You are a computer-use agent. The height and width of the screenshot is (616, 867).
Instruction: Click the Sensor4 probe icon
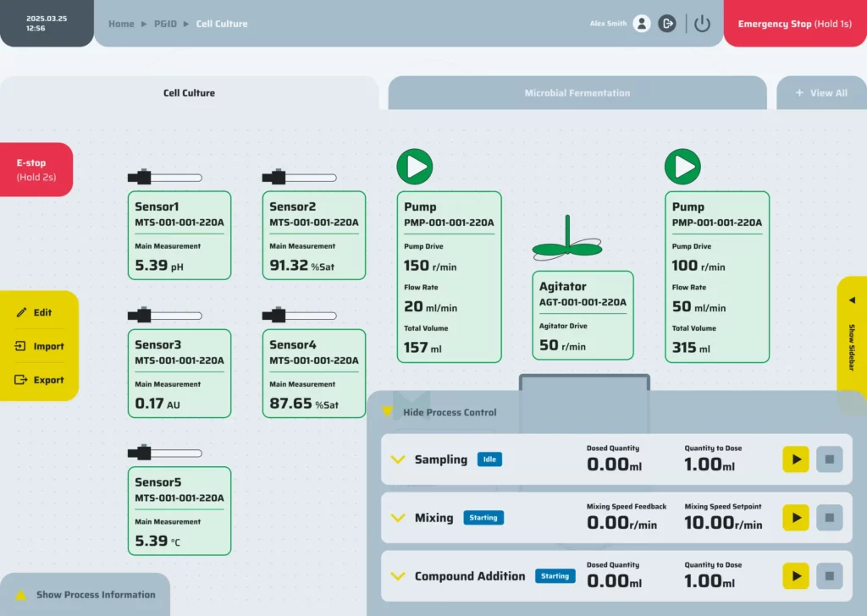pyautogui.click(x=299, y=316)
